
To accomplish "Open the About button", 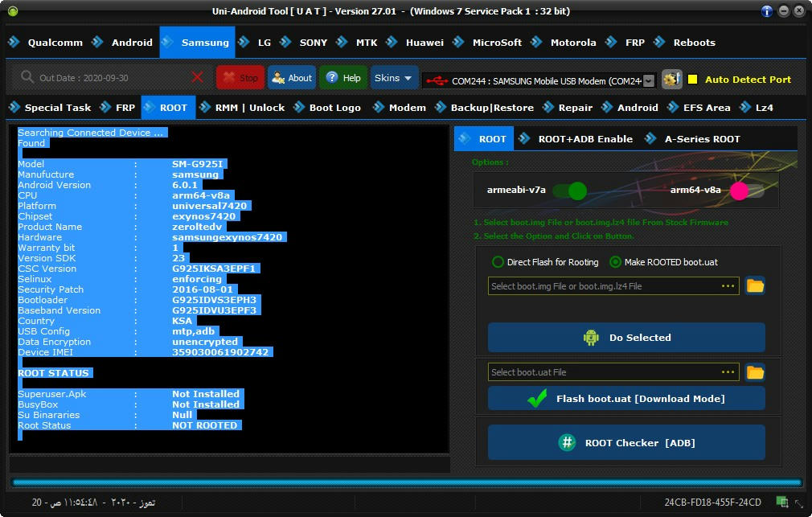I will pyautogui.click(x=292, y=78).
